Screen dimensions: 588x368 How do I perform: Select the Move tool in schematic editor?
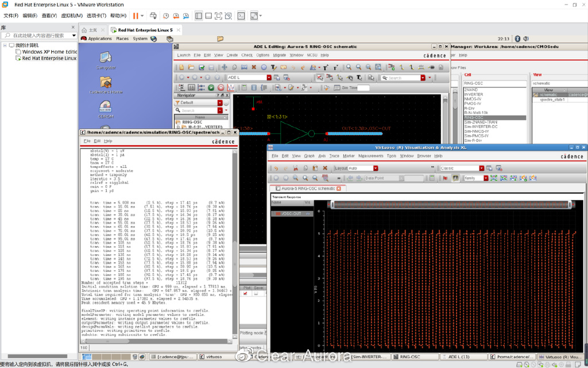(x=225, y=67)
